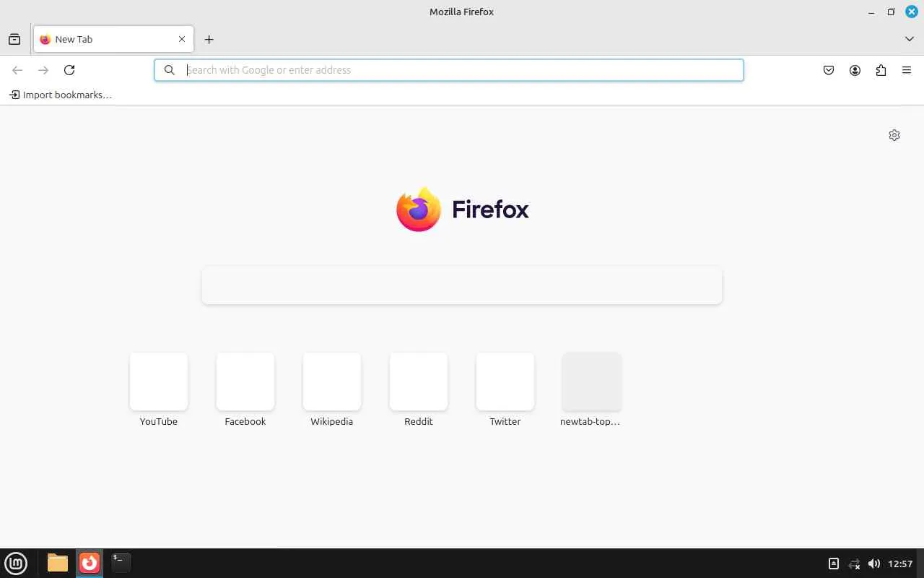Go back one page

coord(17,70)
